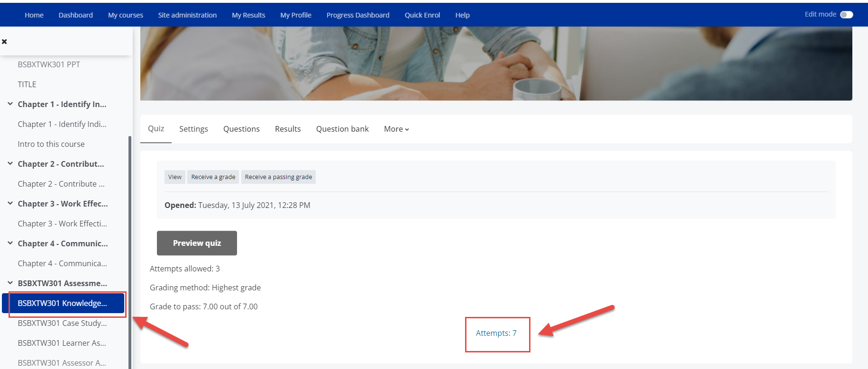
Task: Open Chapter 1 - Identify Indi... activity
Action: tap(62, 124)
